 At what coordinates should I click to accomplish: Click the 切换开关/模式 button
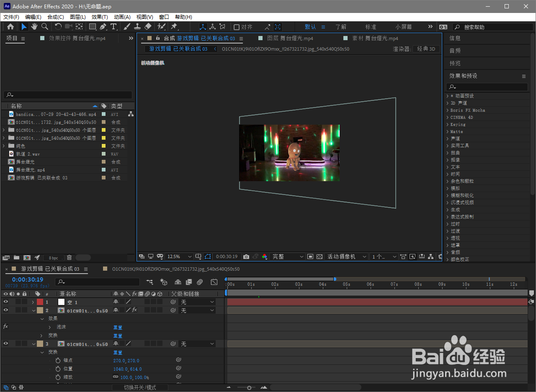coord(140,387)
